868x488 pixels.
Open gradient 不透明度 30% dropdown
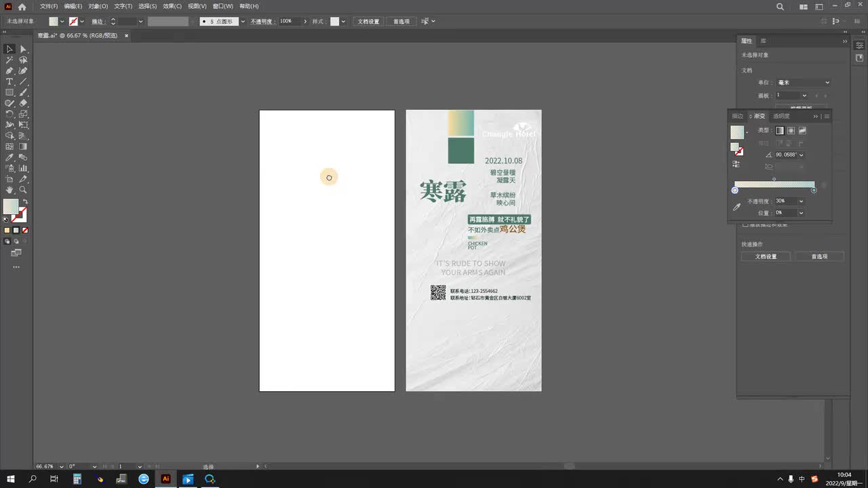point(801,201)
